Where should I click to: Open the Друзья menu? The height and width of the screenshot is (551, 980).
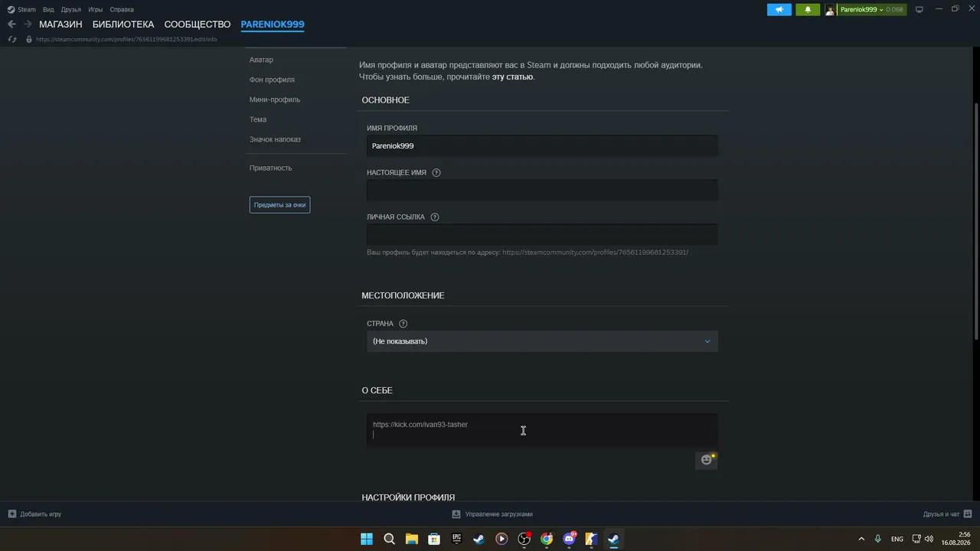click(x=70, y=10)
